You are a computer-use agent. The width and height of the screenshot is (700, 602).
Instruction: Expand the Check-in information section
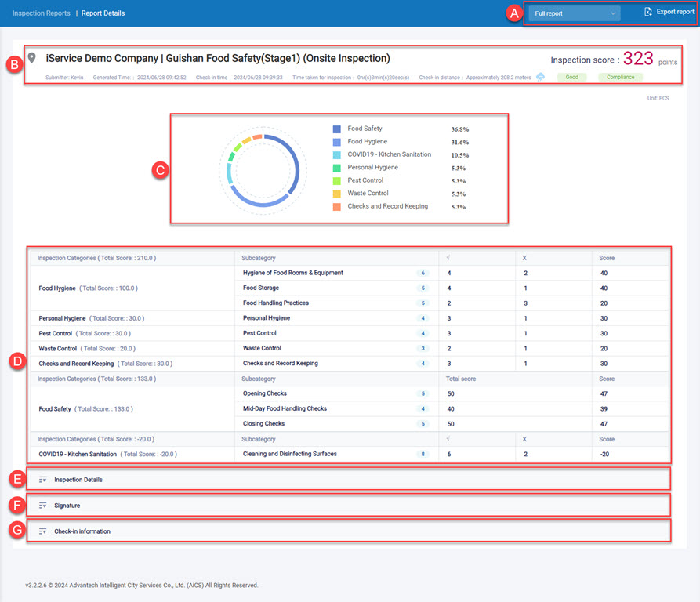click(82, 531)
